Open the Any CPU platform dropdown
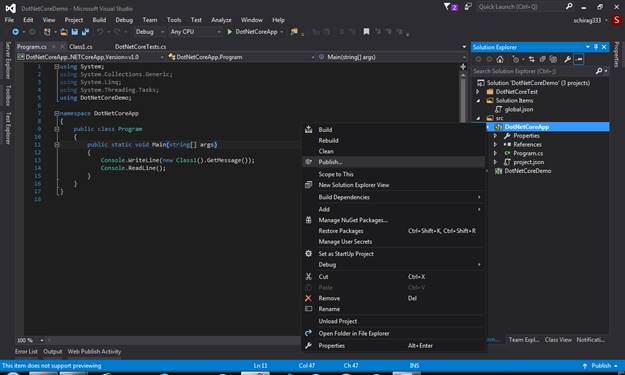 coord(195,31)
